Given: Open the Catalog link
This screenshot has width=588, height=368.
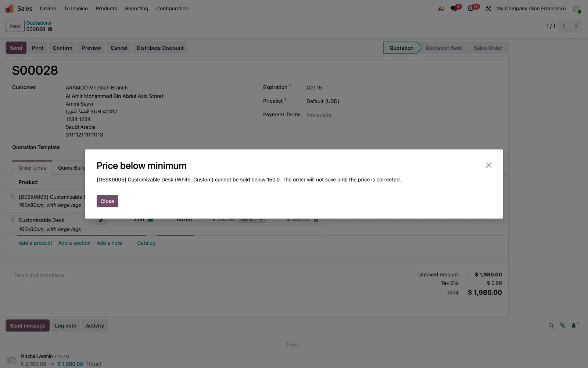Looking at the screenshot, I should point(146,243).
